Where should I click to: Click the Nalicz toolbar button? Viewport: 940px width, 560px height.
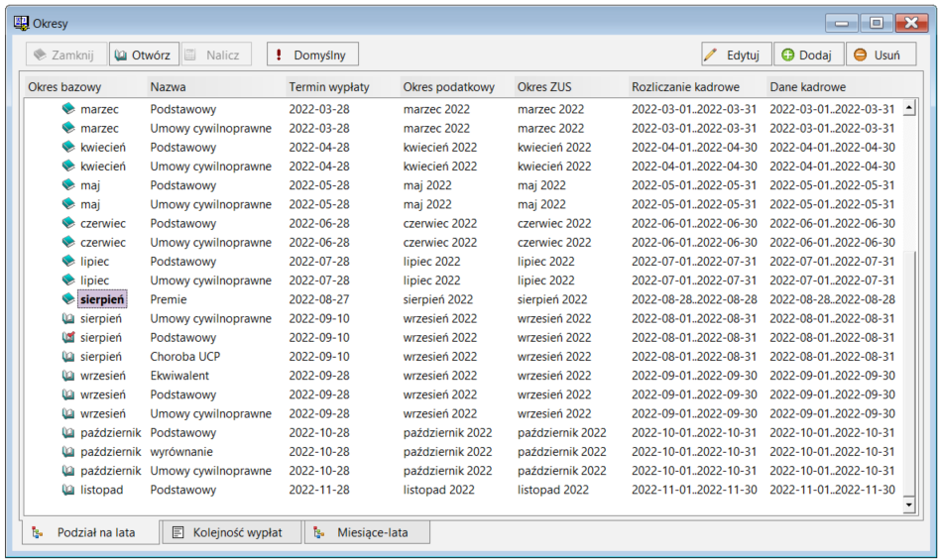216,55
